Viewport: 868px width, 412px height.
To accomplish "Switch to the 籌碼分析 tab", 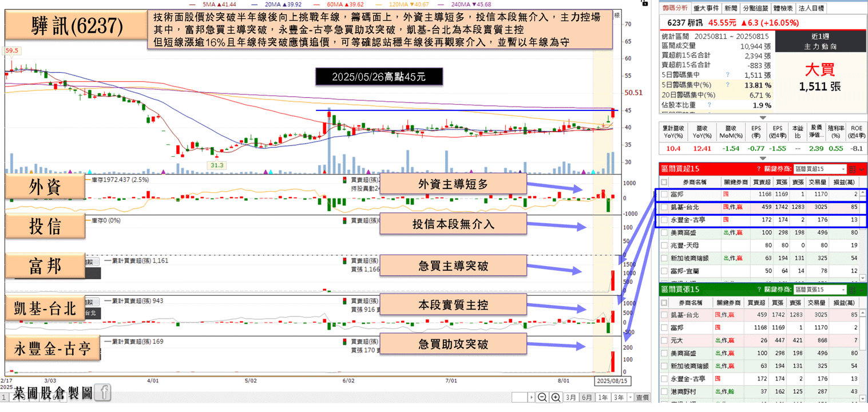I will [675, 8].
